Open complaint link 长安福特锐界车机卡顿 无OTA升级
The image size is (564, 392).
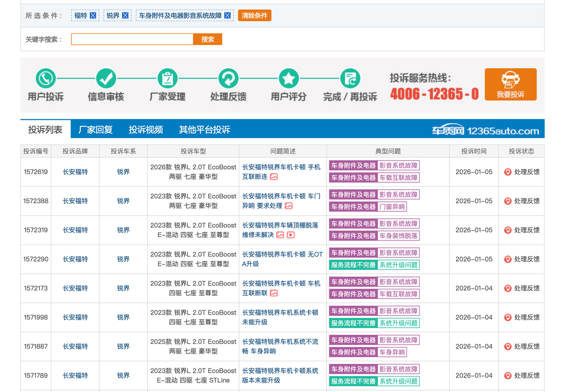coord(282,259)
